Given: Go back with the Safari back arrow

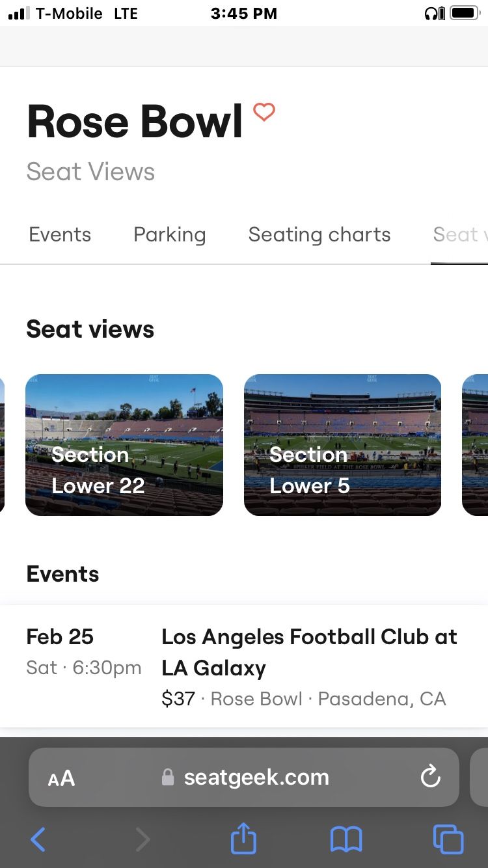Looking at the screenshot, I should pyautogui.click(x=38, y=839).
